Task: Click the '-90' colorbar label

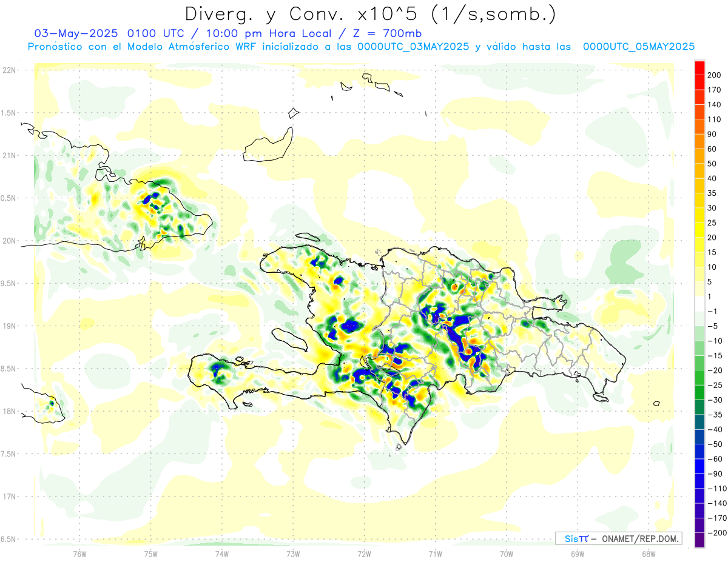Action: click(x=715, y=474)
